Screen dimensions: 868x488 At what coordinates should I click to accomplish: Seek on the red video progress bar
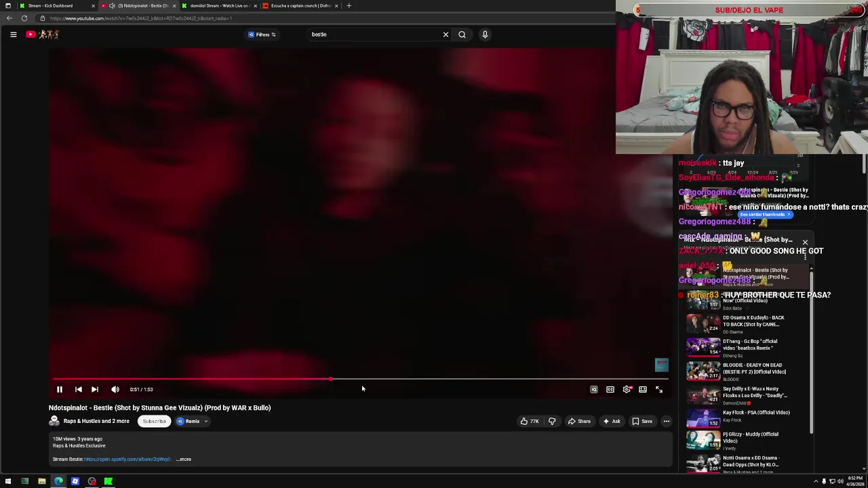point(360,380)
